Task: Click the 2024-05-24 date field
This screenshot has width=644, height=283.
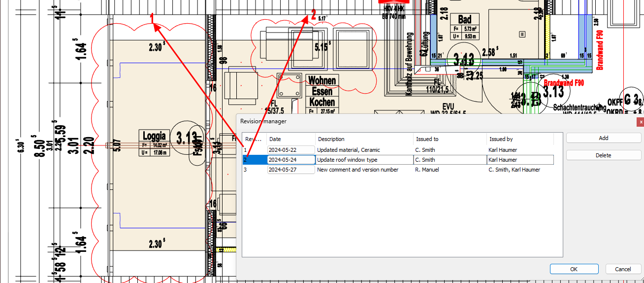Action: click(290, 160)
